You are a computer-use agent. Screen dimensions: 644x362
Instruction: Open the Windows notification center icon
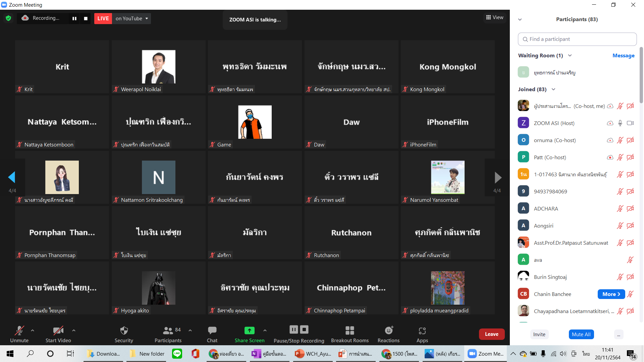tap(631, 354)
